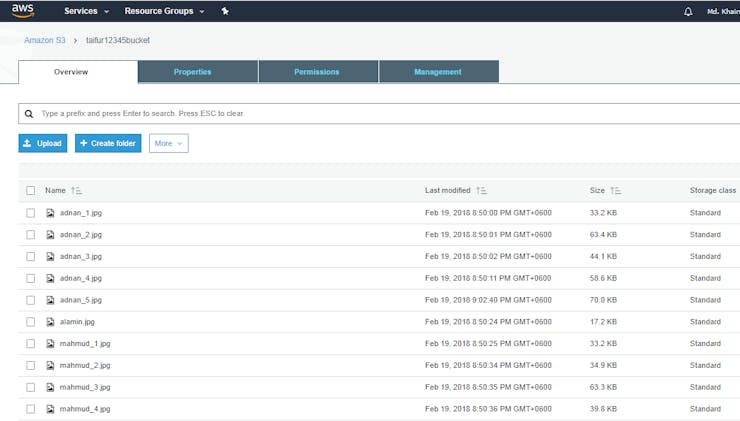Check the box for adnan_3.jpg
Screen dimensions: 740x421
pyautogui.click(x=31, y=257)
